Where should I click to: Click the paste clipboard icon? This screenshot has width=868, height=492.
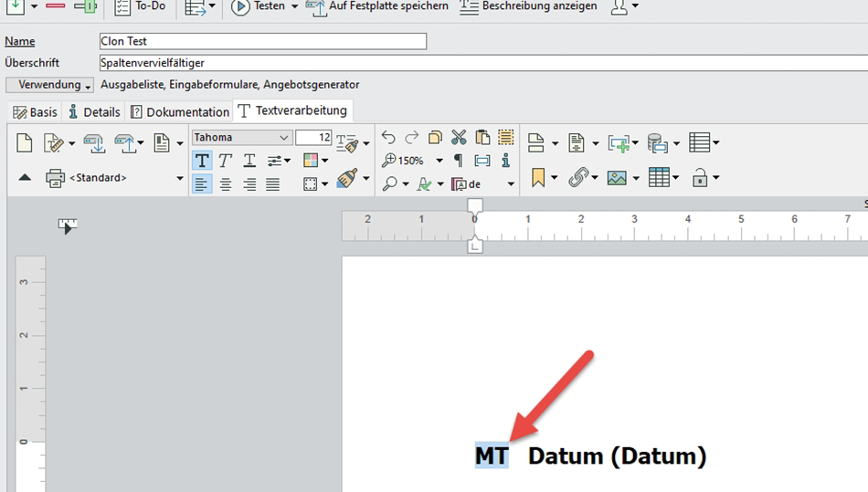click(x=482, y=138)
